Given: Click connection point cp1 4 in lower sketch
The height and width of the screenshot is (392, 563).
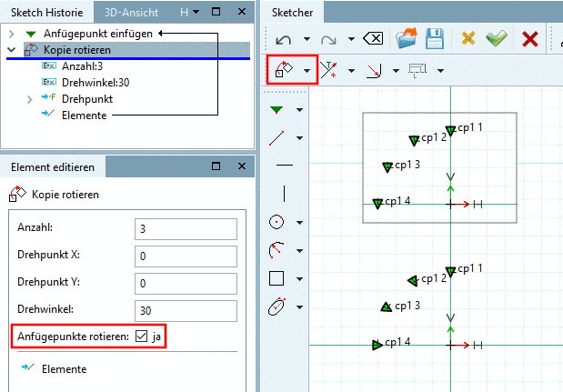Looking at the screenshot, I should tap(377, 345).
